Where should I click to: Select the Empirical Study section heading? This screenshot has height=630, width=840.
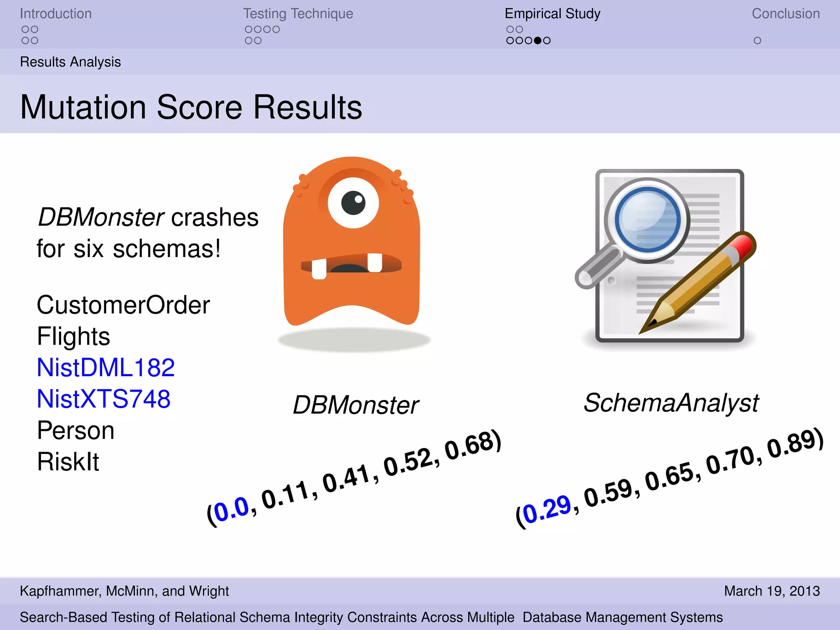click(552, 14)
